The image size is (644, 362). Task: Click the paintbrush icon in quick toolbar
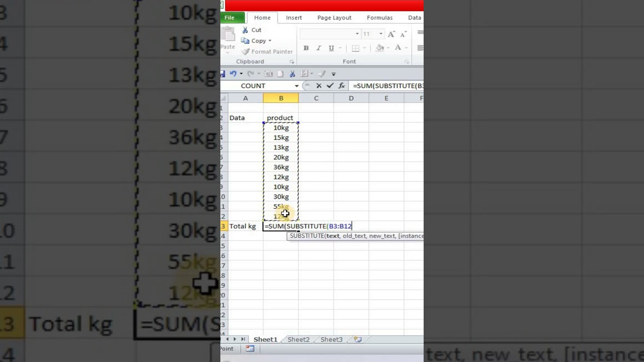point(322,74)
